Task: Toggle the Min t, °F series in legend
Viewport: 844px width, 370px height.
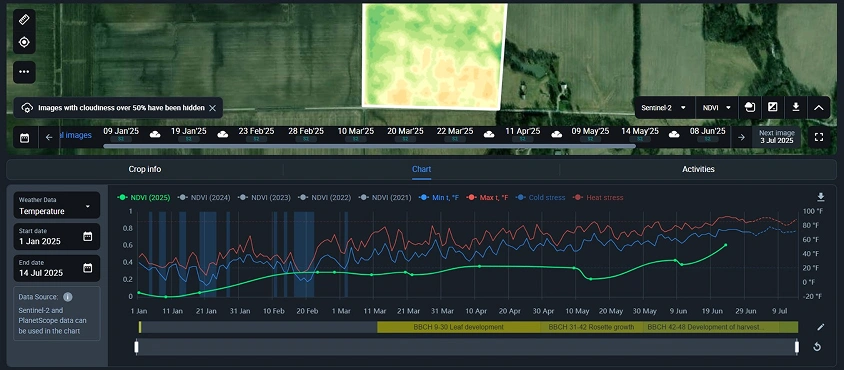Action: pyautogui.click(x=439, y=198)
